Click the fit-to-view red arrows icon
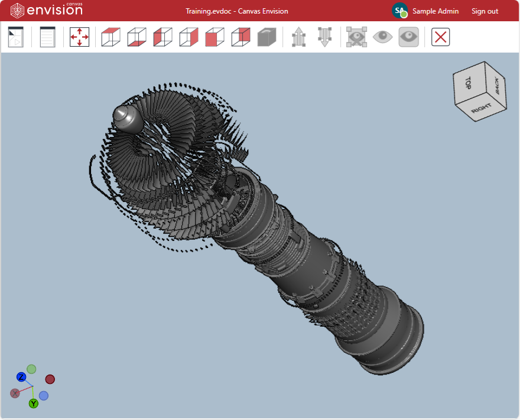The height and width of the screenshot is (420, 520). click(x=79, y=37)
